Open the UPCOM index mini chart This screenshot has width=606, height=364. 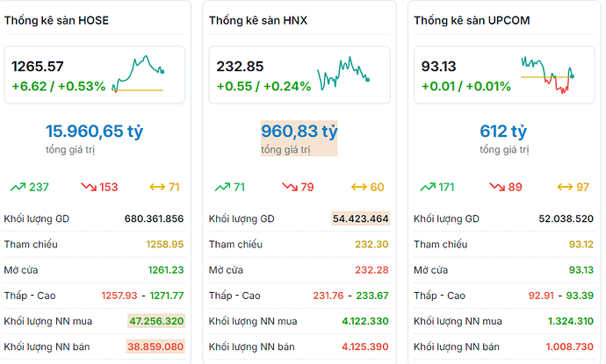(x=546, y=75)
